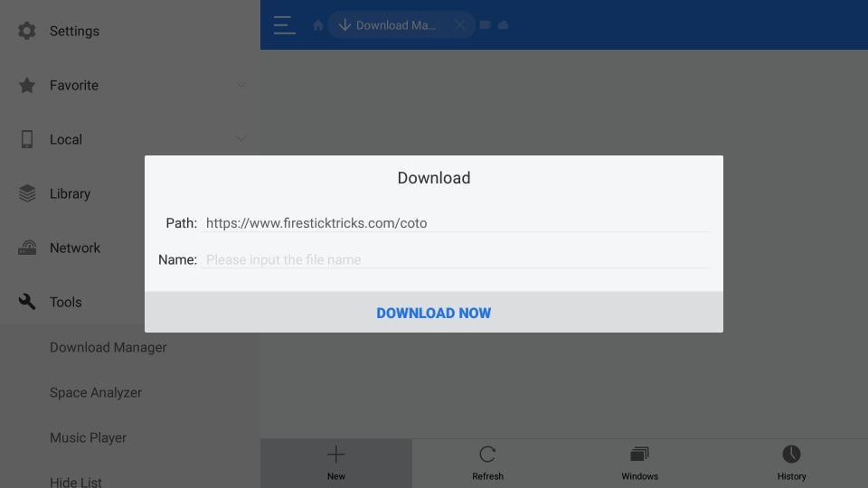Screen dimensions: 868x488
Task: Open the History clock icon
Action: click(x=792, y=455)
